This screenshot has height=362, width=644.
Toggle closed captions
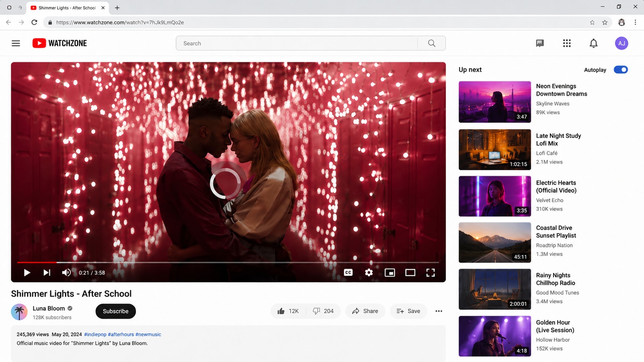tap(348, 272)
